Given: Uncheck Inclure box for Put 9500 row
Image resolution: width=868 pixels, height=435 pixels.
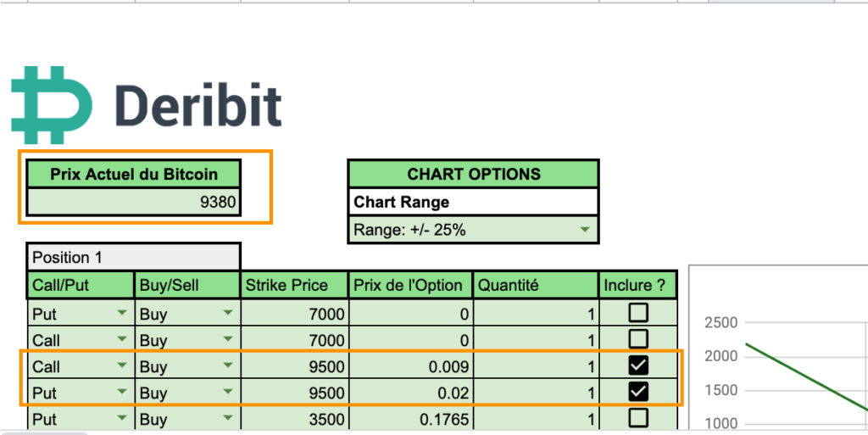Looking at the screenshot, I should click(x=638, y=392).
